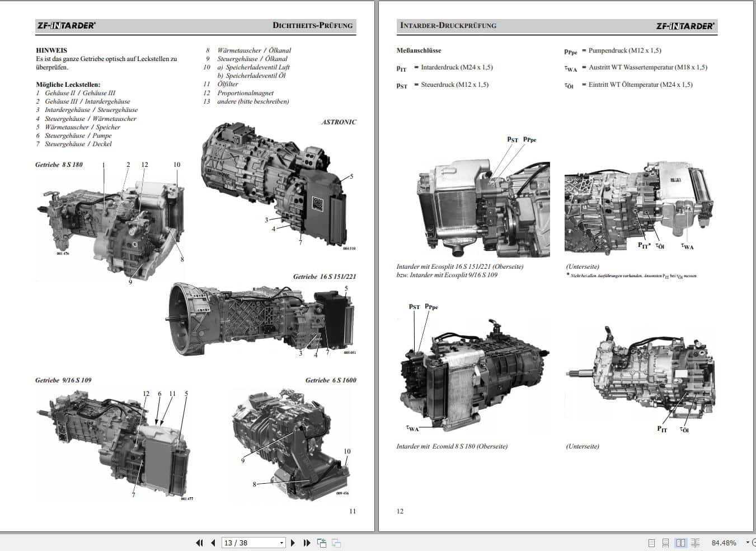756x551 pixels.
Task: Click the next view icon
Action: [337, 542]
